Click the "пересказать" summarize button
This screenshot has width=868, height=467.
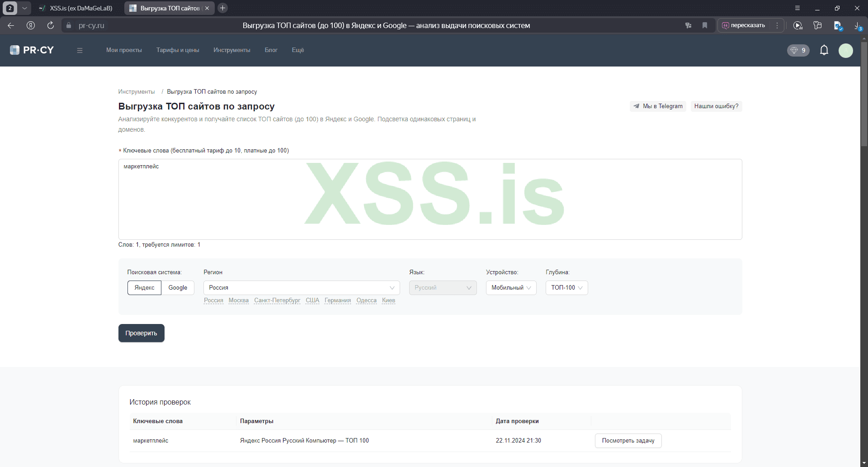pos(744,25)
